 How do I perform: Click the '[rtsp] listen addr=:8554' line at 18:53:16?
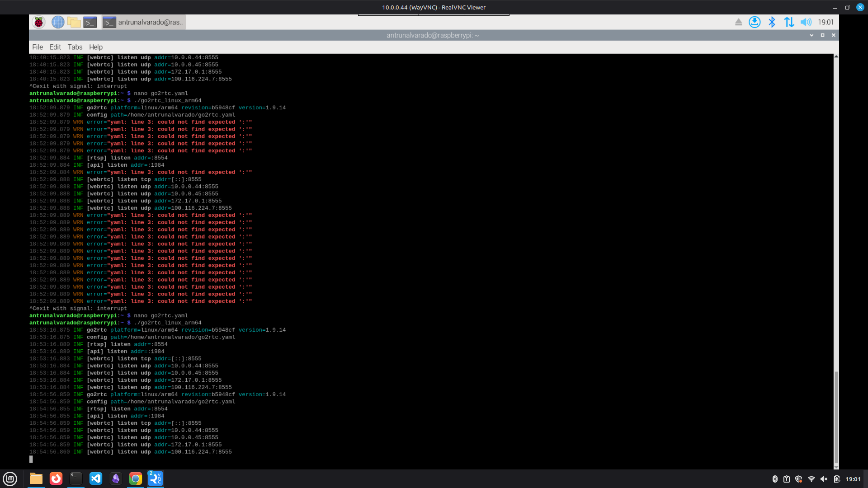[99, 344]
